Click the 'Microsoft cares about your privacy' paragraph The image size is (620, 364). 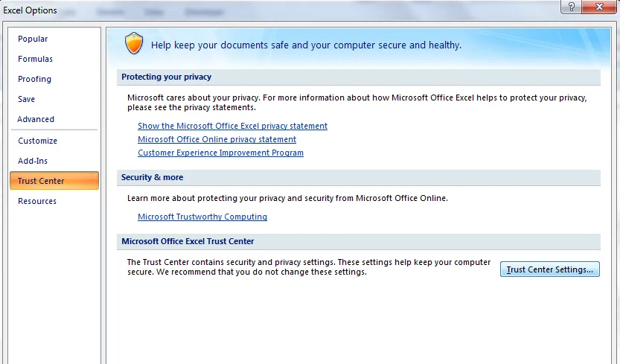point(357,103)
